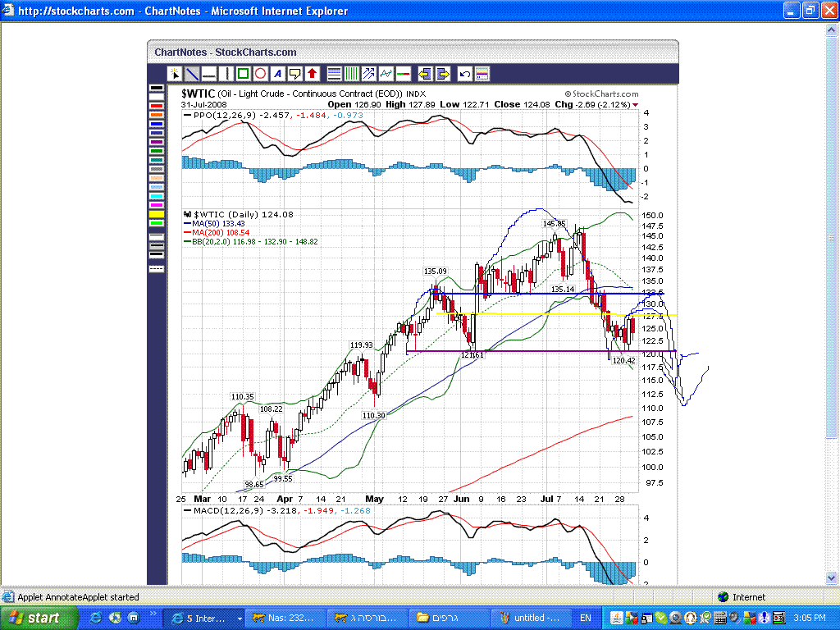
Task: Select the horizontal retracement lines tool
Action: click(335, 74)
